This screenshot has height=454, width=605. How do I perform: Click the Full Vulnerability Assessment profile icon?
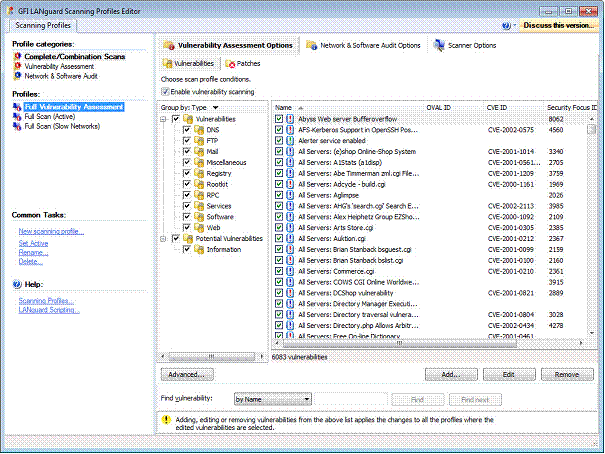coord(17,107)
